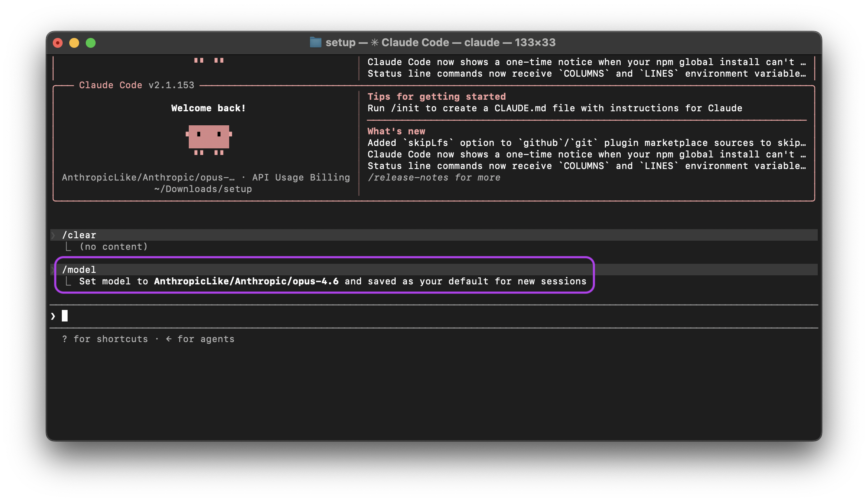This screenshot has width=868, height=502.
Task: Click the ~/Downloads/setup working directory path
Action: pos(203,189)
